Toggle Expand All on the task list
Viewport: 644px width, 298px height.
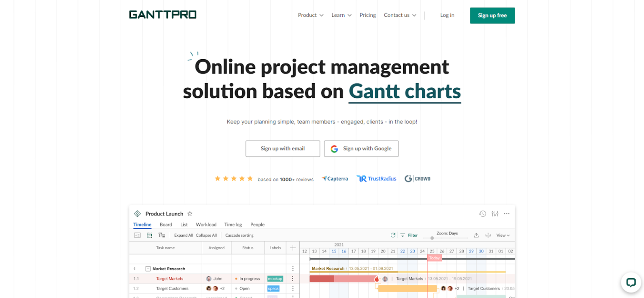click(x=184, y=235)
